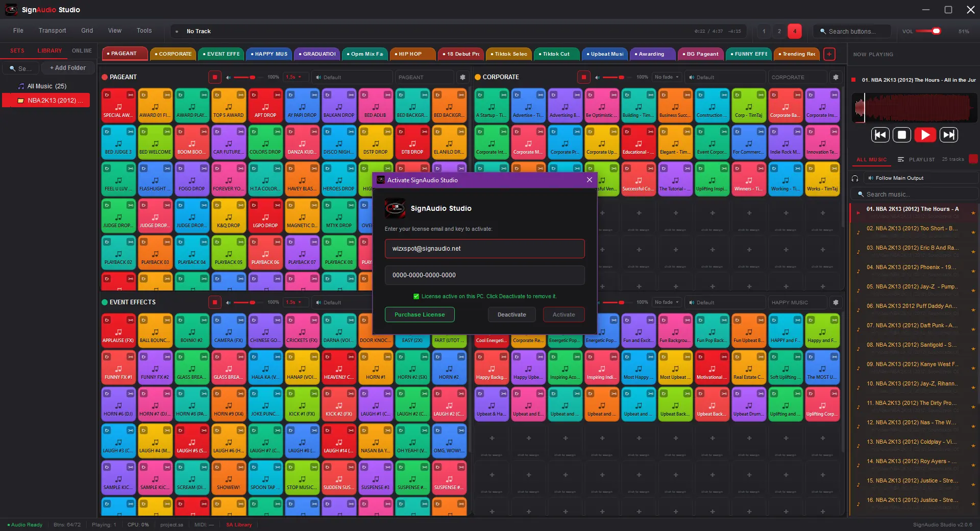
Task: Click the Deactivate button
Action: click(512, 315)
